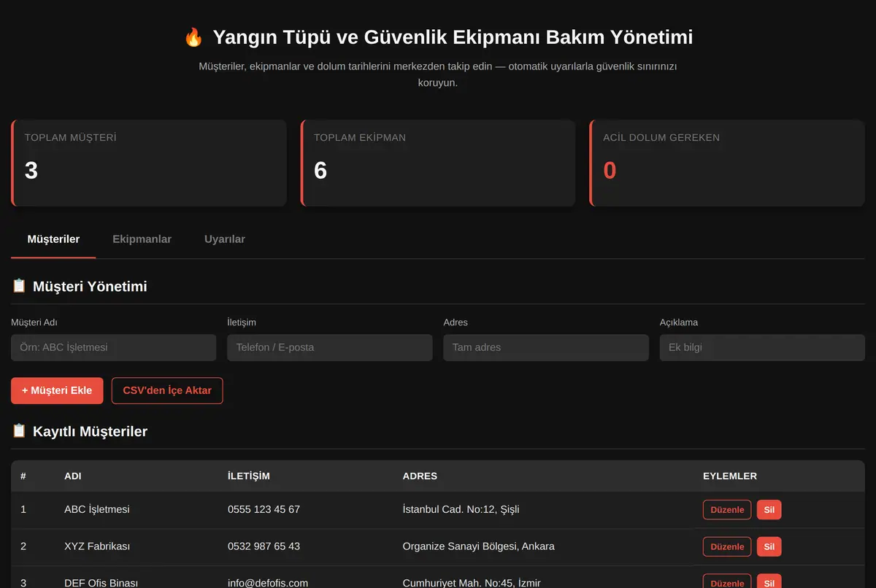Click the ABC İşletmesi name cell
The width and height of the screenshot is (876, 588).
97,509
